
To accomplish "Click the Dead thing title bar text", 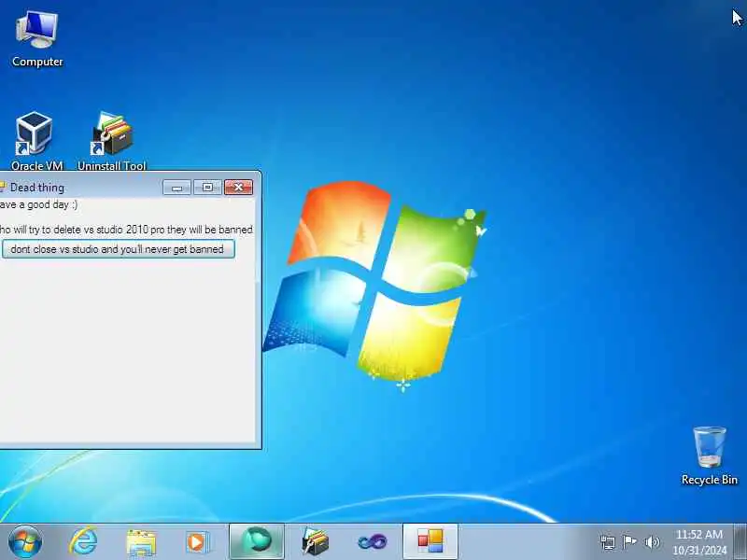I will click(37, 188).
